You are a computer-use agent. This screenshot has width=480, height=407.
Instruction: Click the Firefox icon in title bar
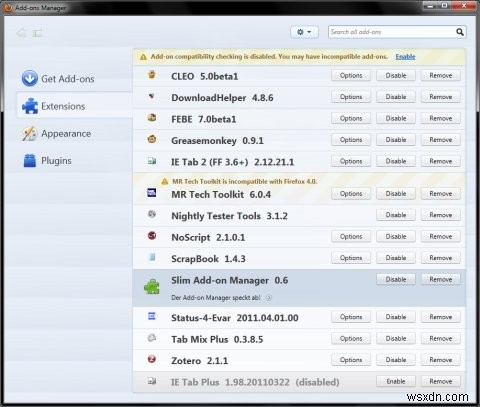pos(8,8)
